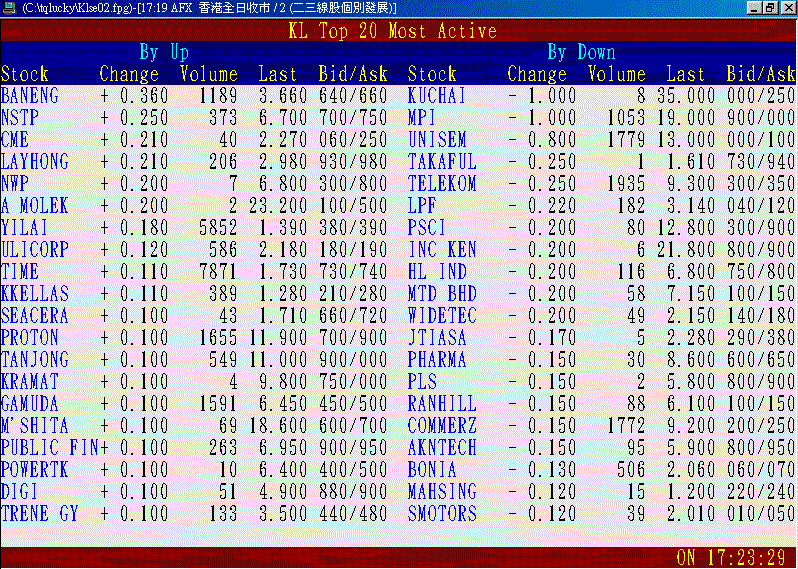Viewport: 798px width, 569px height.
Task: Click A MOLEK's last price 23.200
Action: click(x=278, y=206)
